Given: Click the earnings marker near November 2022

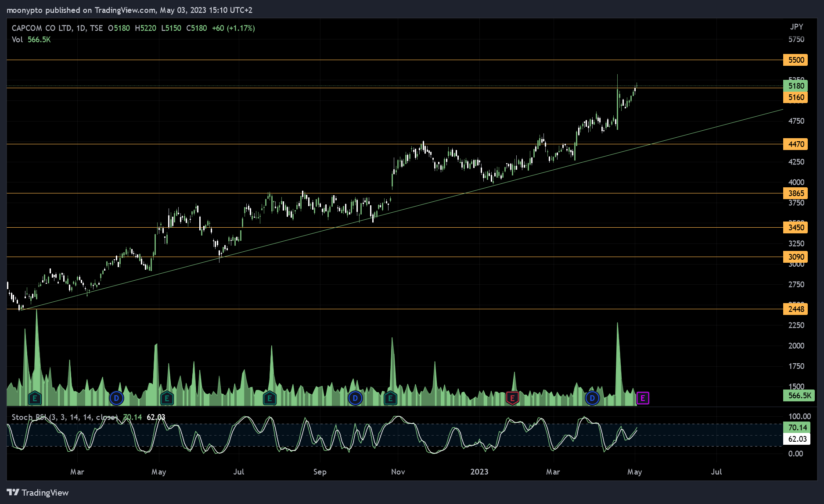Looking at the screenshot, I should pos(390,398).
